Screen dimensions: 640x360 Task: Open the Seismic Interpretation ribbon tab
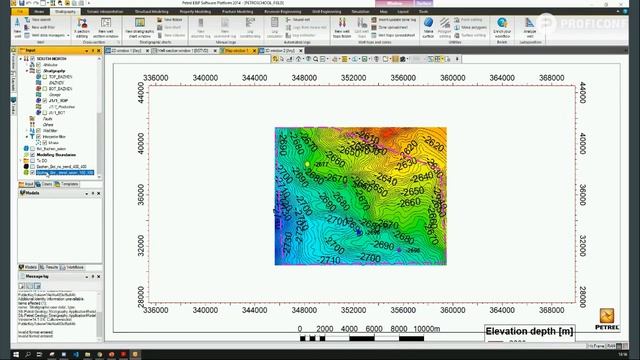tap(105, 11)
